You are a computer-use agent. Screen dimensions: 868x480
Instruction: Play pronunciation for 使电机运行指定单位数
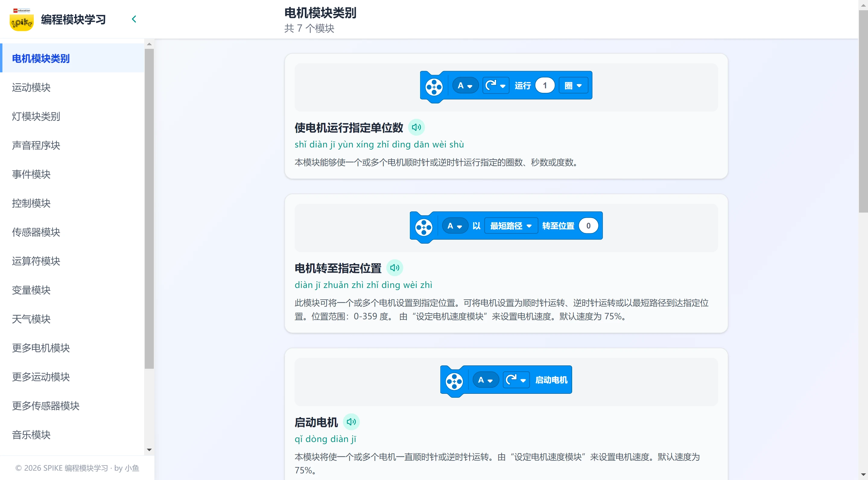tap(417, 127)
